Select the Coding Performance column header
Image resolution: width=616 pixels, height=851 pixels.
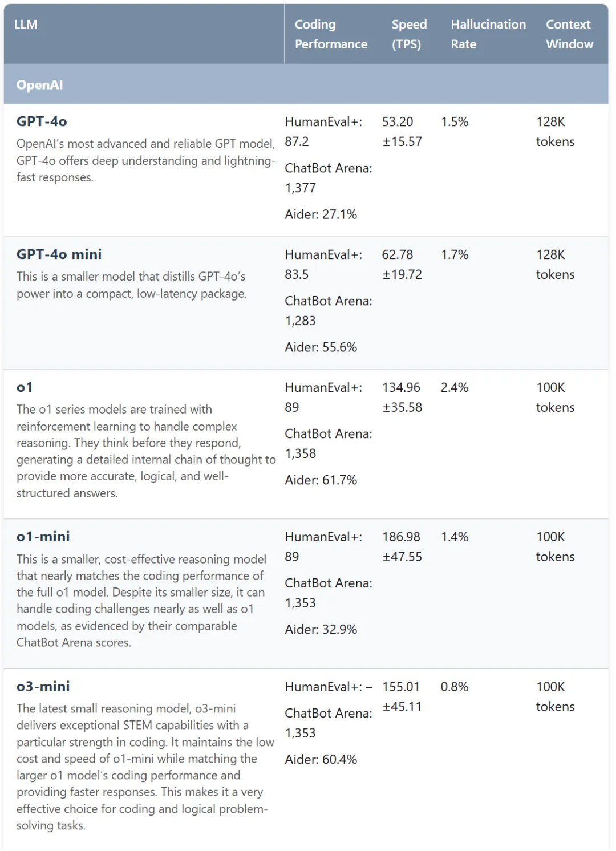coord(331,34)
